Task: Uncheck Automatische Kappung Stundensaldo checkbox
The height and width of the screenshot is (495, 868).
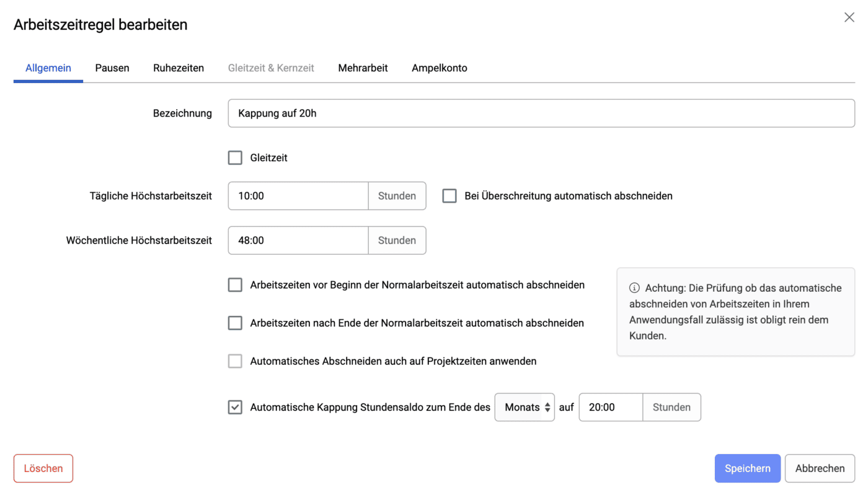Action: [x=235, y=407]
